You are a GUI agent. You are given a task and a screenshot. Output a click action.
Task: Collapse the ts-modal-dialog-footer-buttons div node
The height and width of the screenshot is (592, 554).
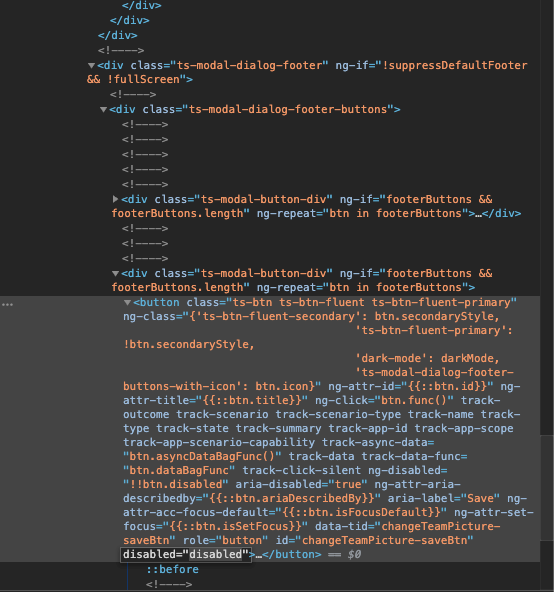pos(103,109)
